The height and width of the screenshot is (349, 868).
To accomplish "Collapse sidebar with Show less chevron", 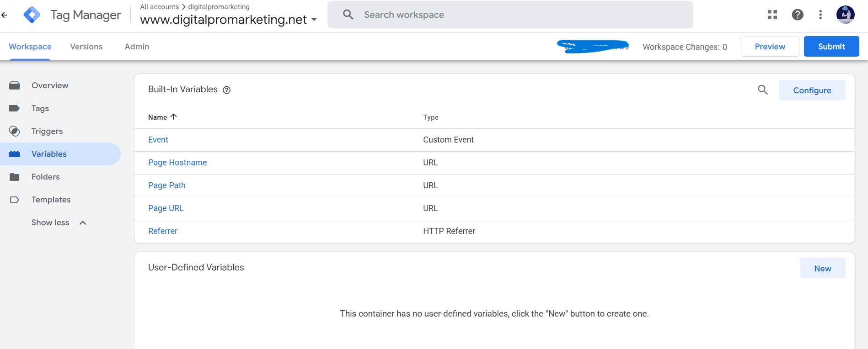I will 83,223.
